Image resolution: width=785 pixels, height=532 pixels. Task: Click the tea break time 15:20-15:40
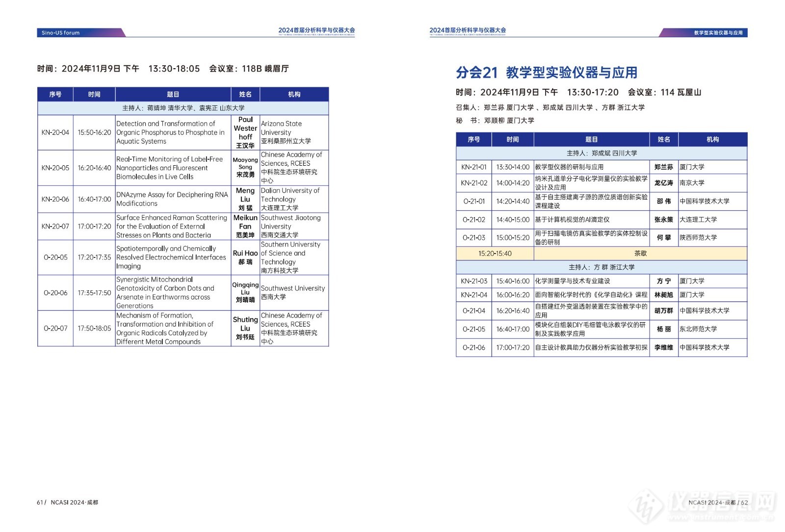click(x=495, y=253)
